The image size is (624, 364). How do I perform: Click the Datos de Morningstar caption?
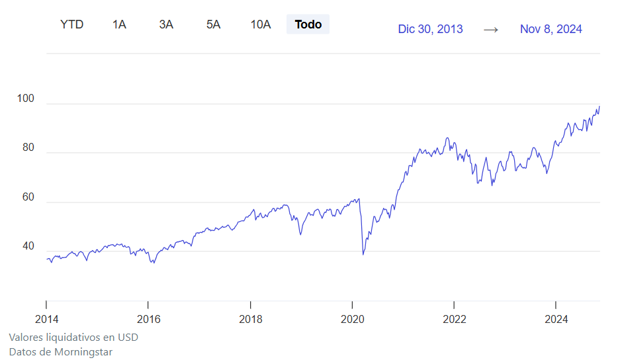[x=61, y=352]
